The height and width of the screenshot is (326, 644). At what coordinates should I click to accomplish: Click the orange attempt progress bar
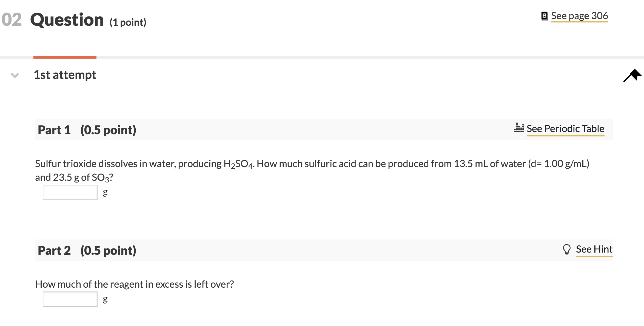click(65, 57)
